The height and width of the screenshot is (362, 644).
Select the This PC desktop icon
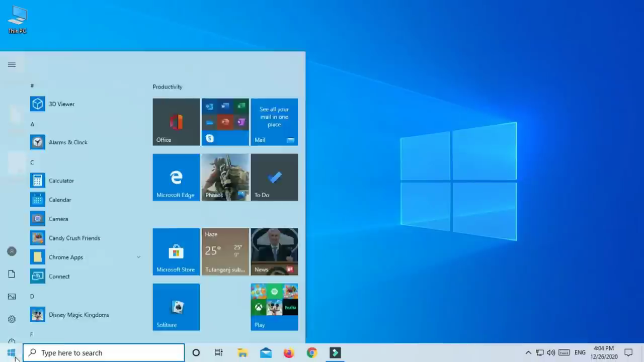17,20
